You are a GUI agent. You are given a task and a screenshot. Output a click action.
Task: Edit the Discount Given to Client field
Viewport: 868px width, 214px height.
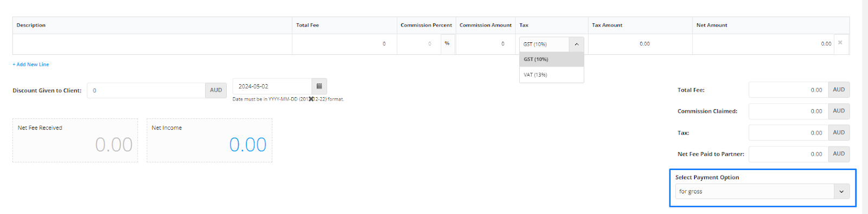(x=146, y=90)
